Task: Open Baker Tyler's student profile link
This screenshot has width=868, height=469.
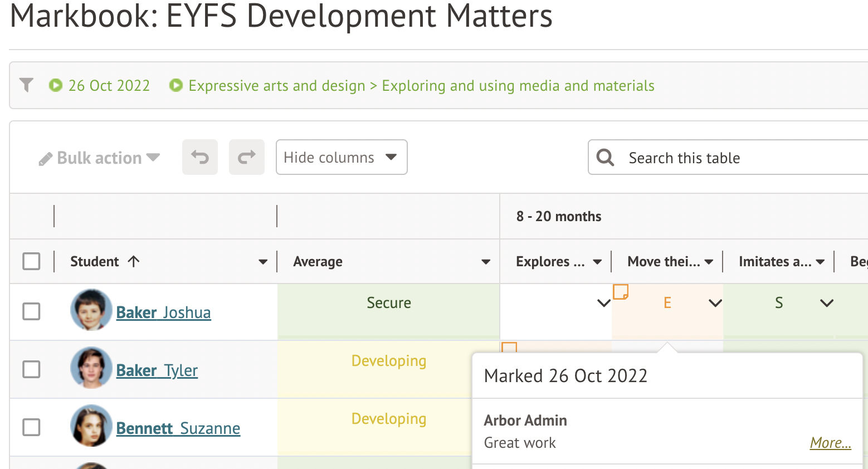Action: (x=157, y=370)
